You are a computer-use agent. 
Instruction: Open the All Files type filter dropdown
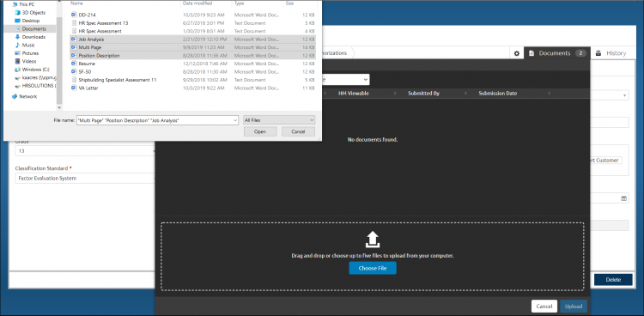tap(279, 120)
